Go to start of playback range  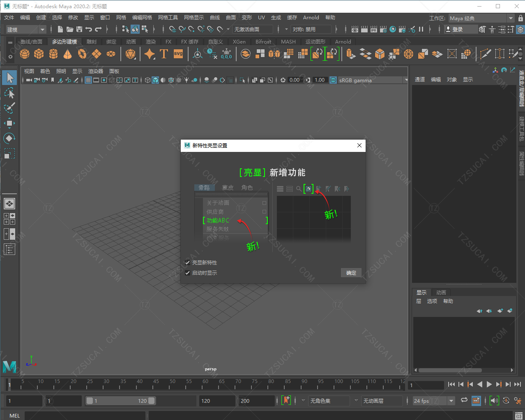(x=451, y=384)
